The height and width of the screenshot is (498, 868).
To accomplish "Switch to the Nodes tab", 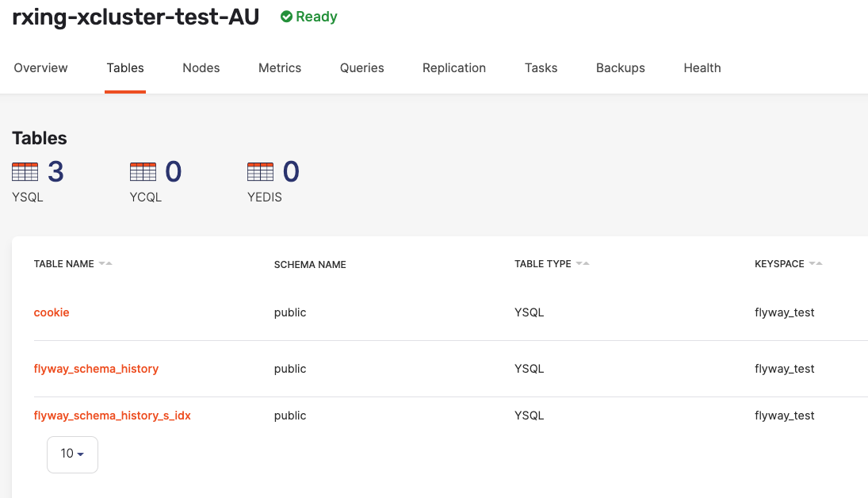I will 201,68.
